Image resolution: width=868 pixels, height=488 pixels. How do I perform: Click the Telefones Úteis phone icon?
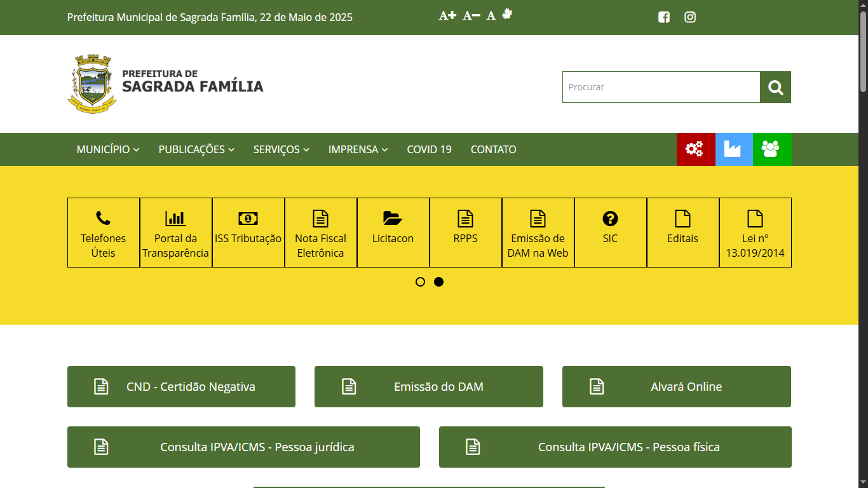103,218
